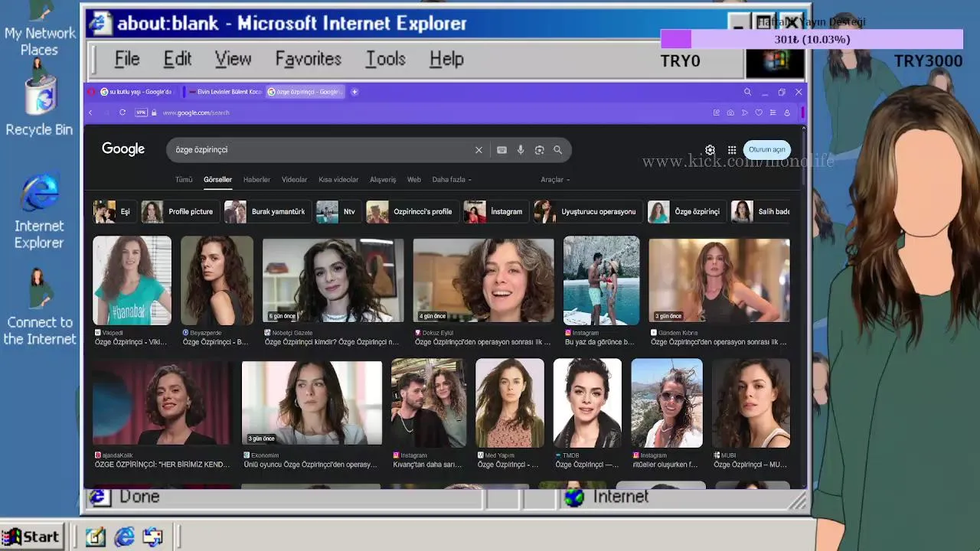Select the 'Eşi' filter chip
Viewport: 980px width, 551px height.
[x=114, y=212]
